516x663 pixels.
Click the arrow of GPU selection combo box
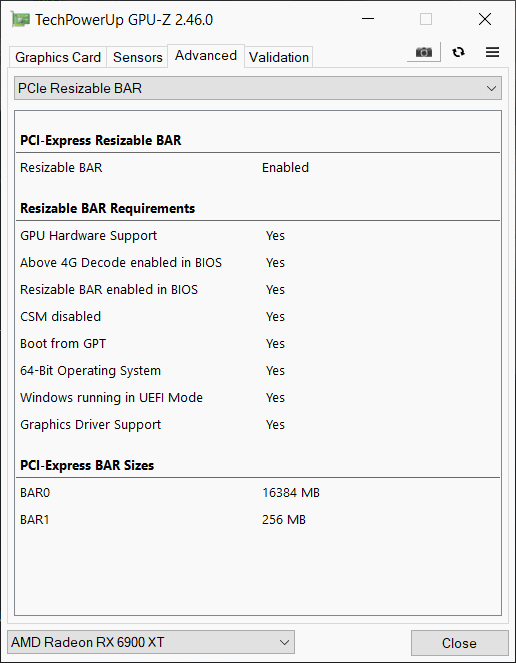pos(285,643)
